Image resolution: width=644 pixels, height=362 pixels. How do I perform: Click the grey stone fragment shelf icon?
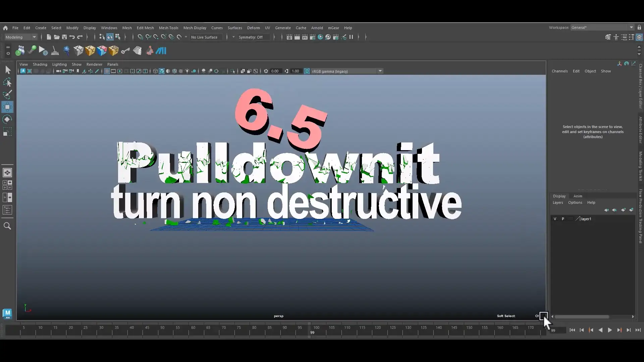[x=137, y=51]
